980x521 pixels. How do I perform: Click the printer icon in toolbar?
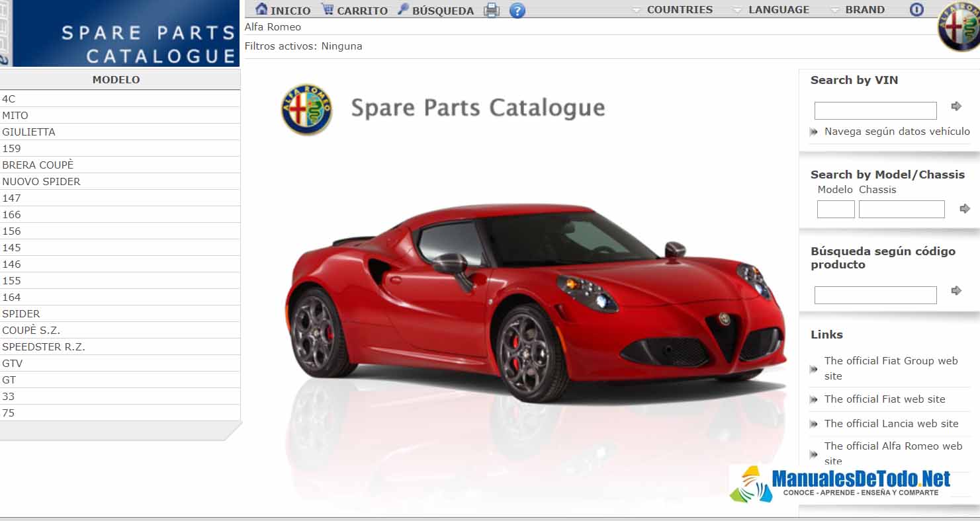pyautogui.click(x=491, y=10)
